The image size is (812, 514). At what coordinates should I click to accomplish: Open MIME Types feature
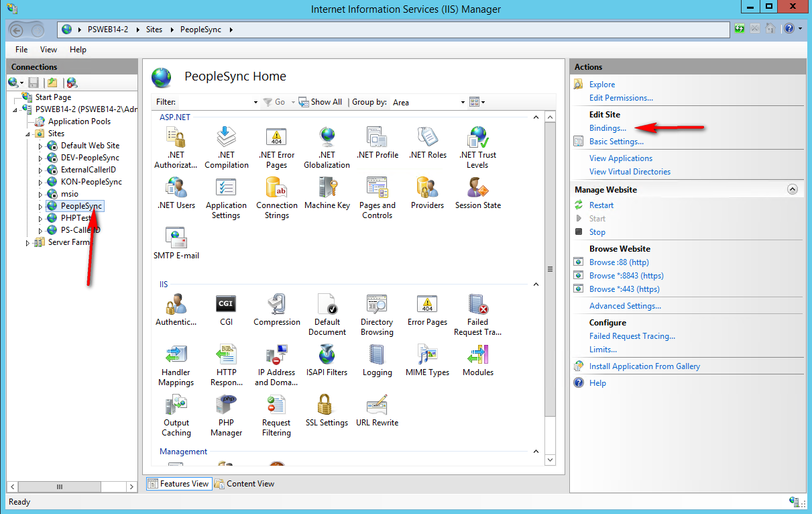point(428,360)
